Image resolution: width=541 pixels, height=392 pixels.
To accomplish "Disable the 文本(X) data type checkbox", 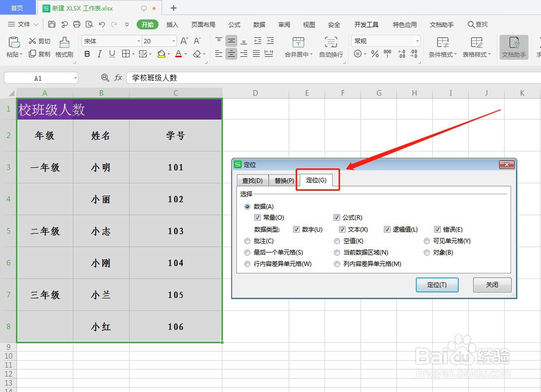I will point(341,229).
